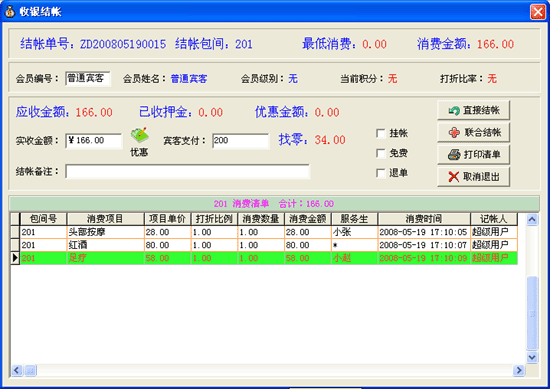Click the red X 取消退出 icon
Image resolution: width=550 pixels, height=389 pixels.
[x=454, y=176]
